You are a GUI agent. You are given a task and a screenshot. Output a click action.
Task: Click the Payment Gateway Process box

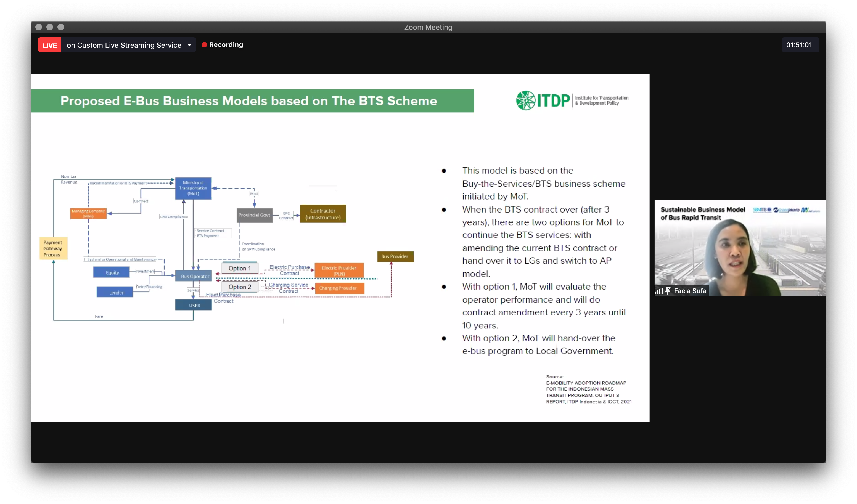53,248
